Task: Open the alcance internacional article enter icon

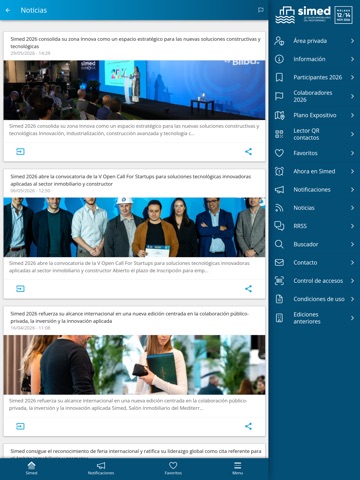Action: tap(20, 426)
